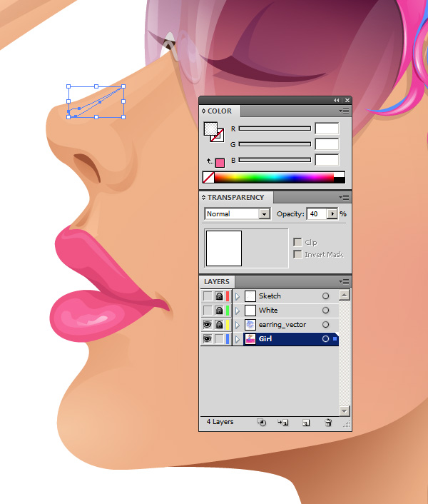Enable the Invert Mask checkbox

(x=297, y=254)
